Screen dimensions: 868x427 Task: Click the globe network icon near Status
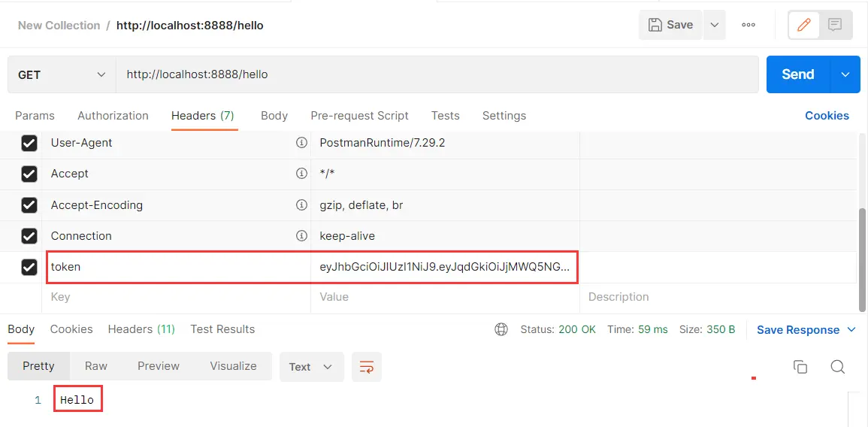(x=501, y=329)
